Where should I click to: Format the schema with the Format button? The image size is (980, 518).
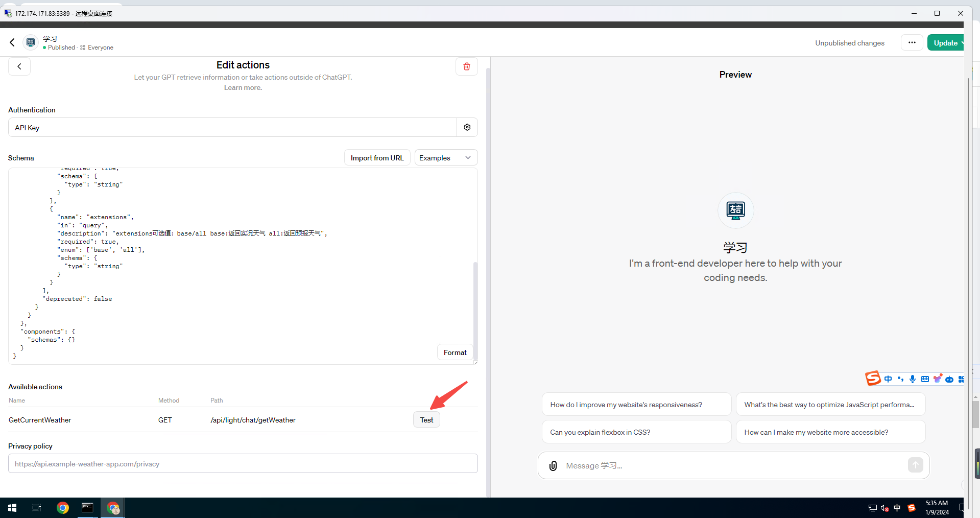coord(455,352)
